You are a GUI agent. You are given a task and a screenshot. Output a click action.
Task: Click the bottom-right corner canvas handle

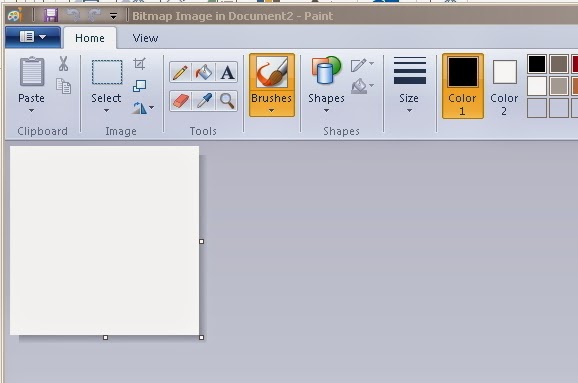click(x=201, y=337)
